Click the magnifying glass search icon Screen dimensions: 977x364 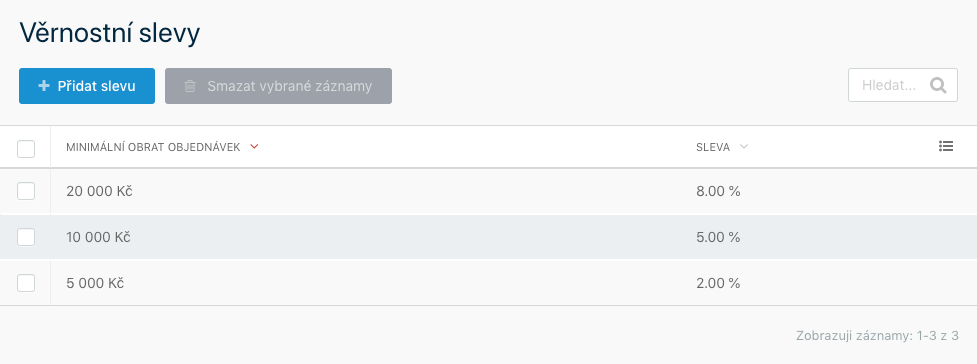point(938,85)
